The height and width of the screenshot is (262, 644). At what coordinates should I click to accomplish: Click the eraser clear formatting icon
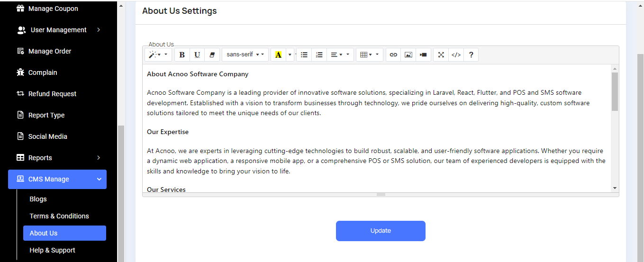pyautogui.click(x=212, y=55)
